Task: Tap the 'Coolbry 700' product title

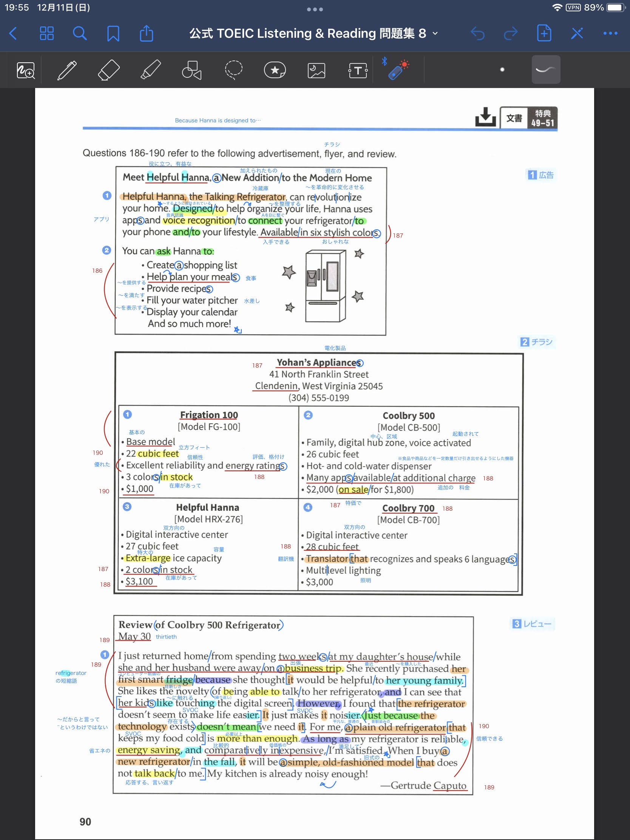Action: [408, 508]
